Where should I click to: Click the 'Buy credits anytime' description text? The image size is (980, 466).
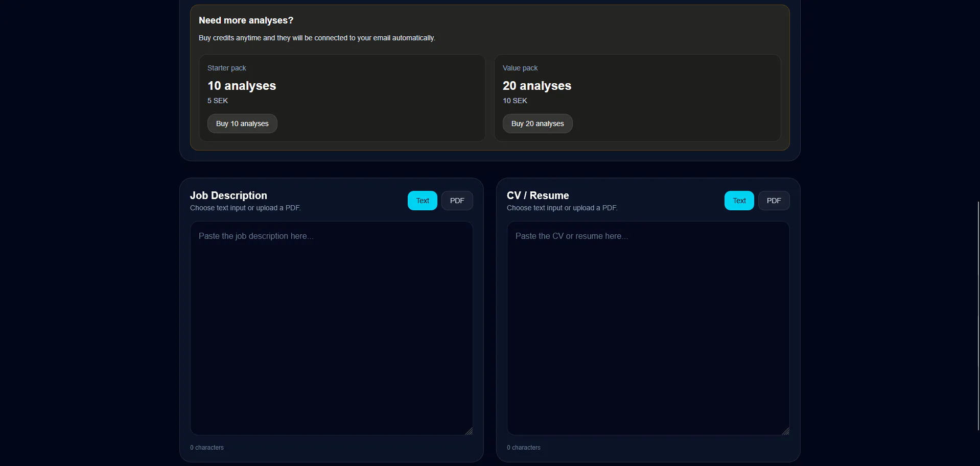pos(317,38)
